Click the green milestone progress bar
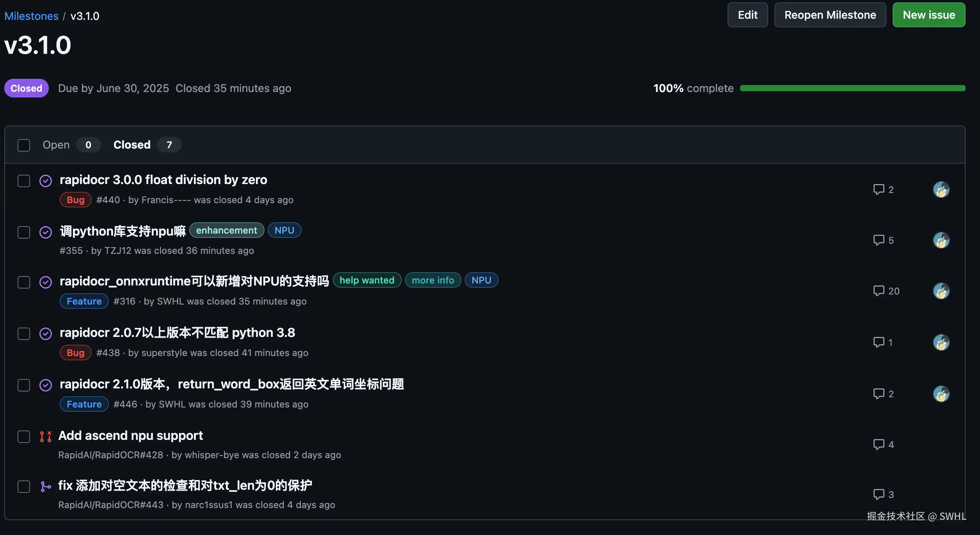 tap(852, 88)
